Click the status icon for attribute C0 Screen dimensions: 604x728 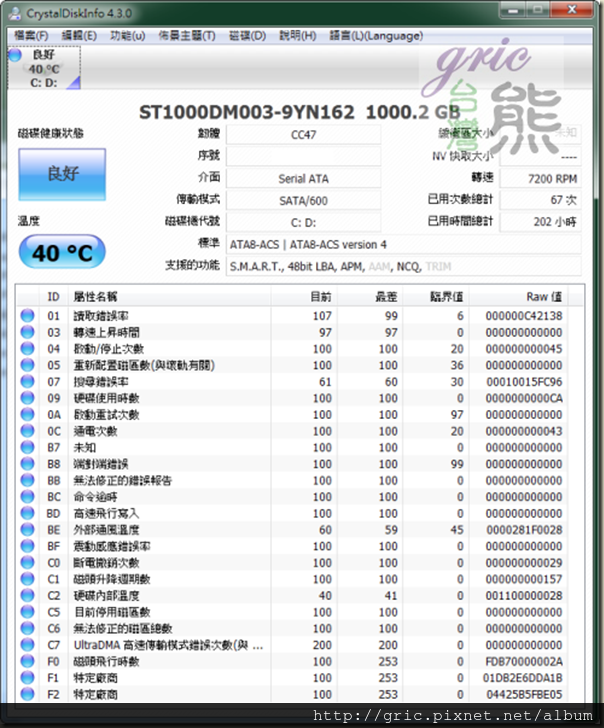point(27,562)
